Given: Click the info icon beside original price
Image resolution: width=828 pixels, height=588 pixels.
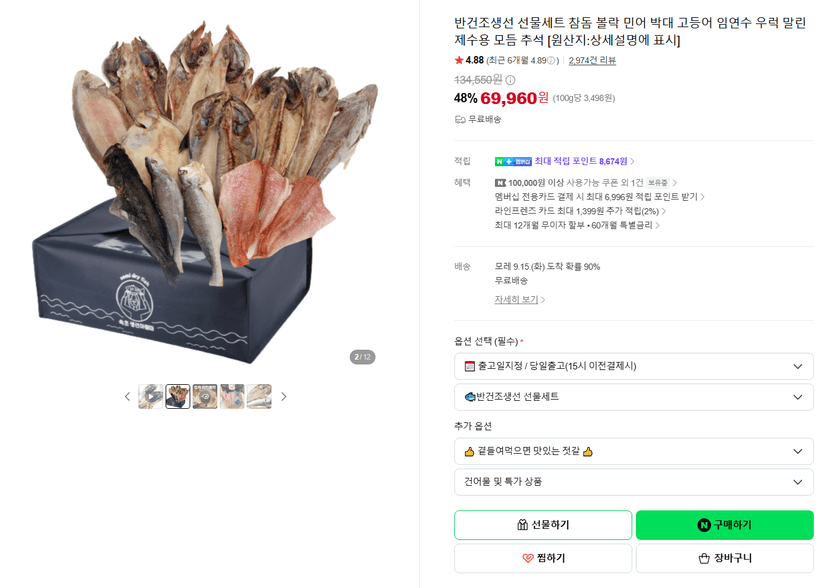Looking at the screenshot, I should [510, 80].
